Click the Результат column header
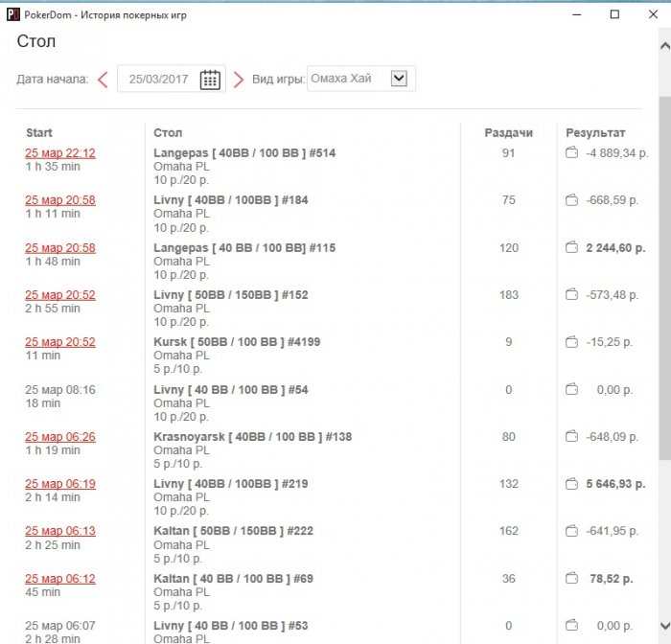Screen dimensions: 671x644 click(595, 133)
